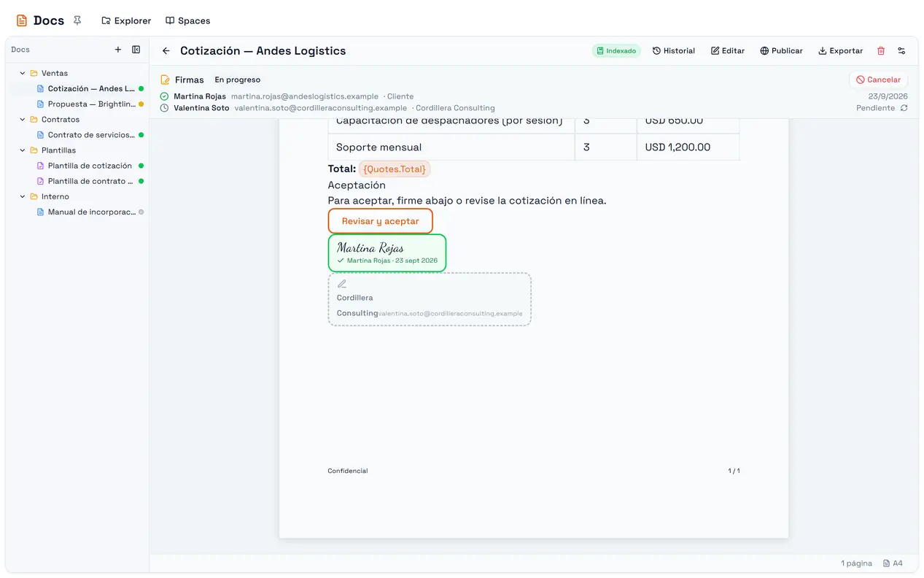Viewport: 924px width, 578px height.
Task: Click the Exportar button
Action: pos(841,51)
